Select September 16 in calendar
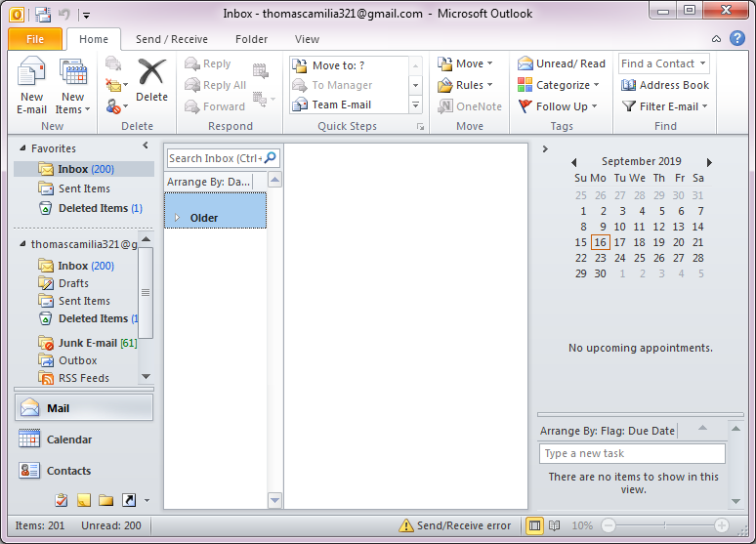This screenshot has width=756, height=544. coord(601,242)
